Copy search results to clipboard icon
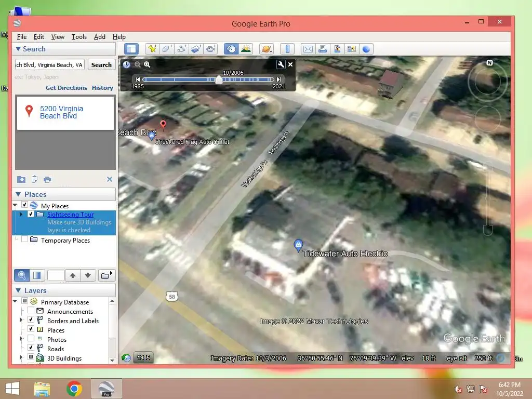 pyautogui.click(x=34, y=179)
